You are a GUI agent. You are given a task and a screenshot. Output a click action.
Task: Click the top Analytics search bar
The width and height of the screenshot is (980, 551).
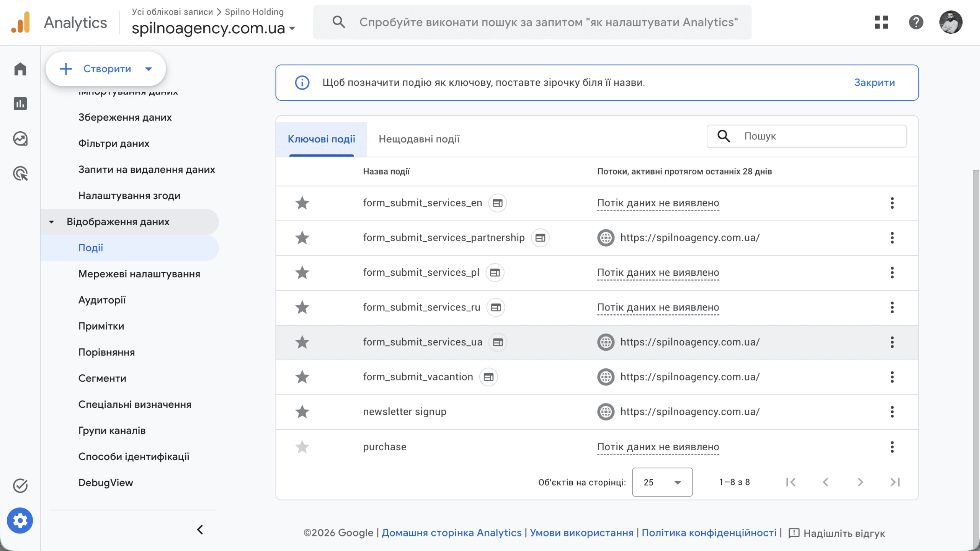532,22
